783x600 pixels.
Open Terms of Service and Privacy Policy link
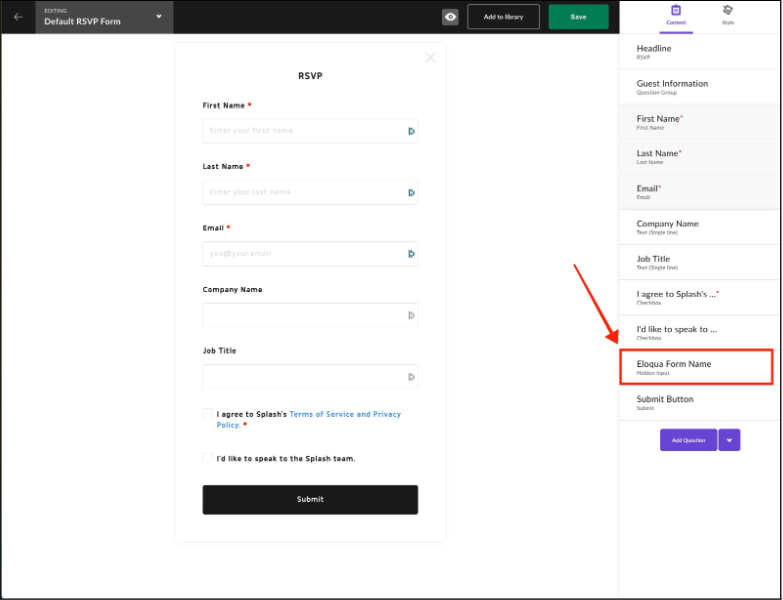click(x=345, y=414)
